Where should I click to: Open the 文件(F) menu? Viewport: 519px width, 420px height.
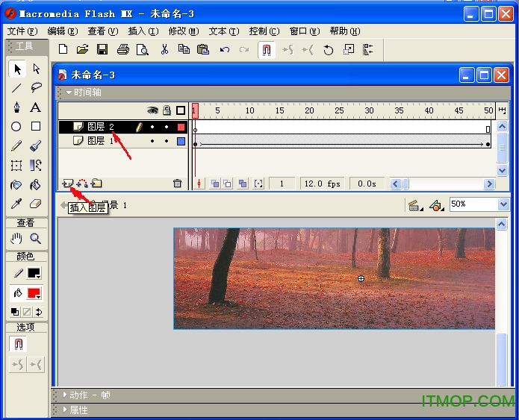coord(22,31)
